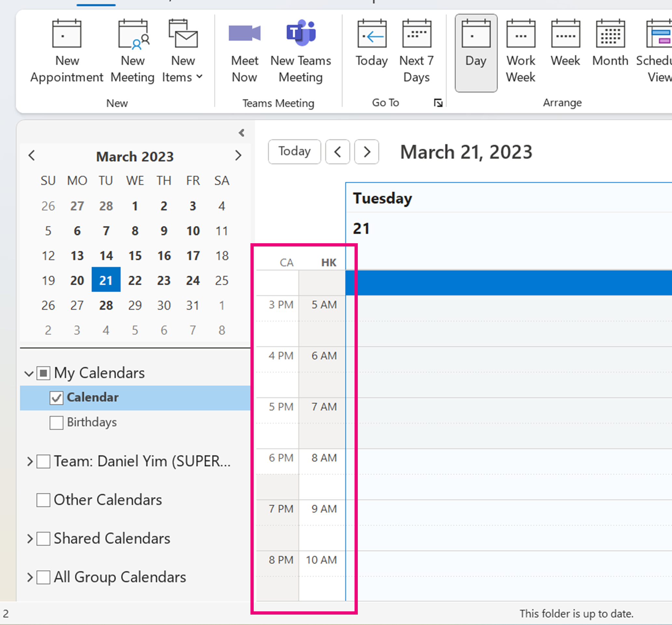Click the New Appointment icon
The width and height of the screenshot is (672, 625).
67,34
